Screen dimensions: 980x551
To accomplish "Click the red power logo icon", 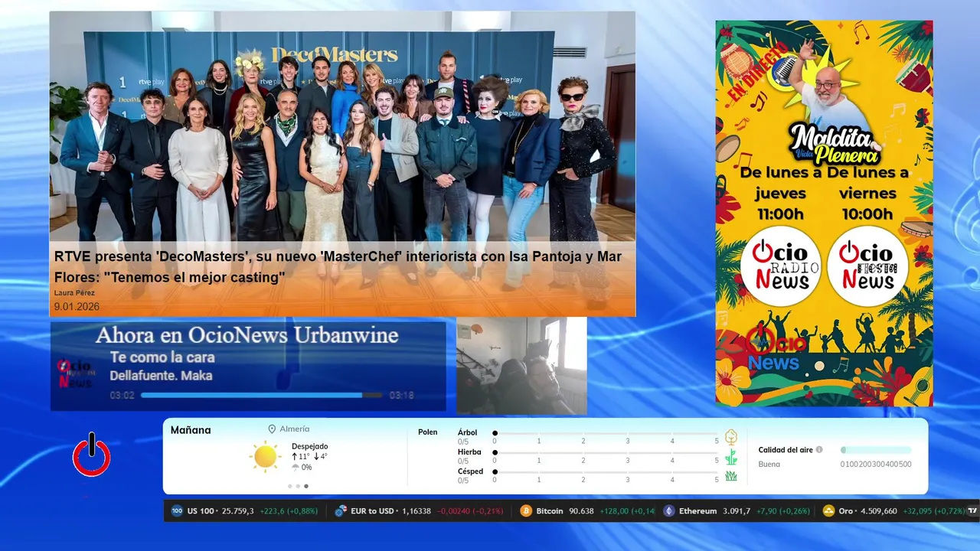I will pyautogui.click(x=92, y=455).
